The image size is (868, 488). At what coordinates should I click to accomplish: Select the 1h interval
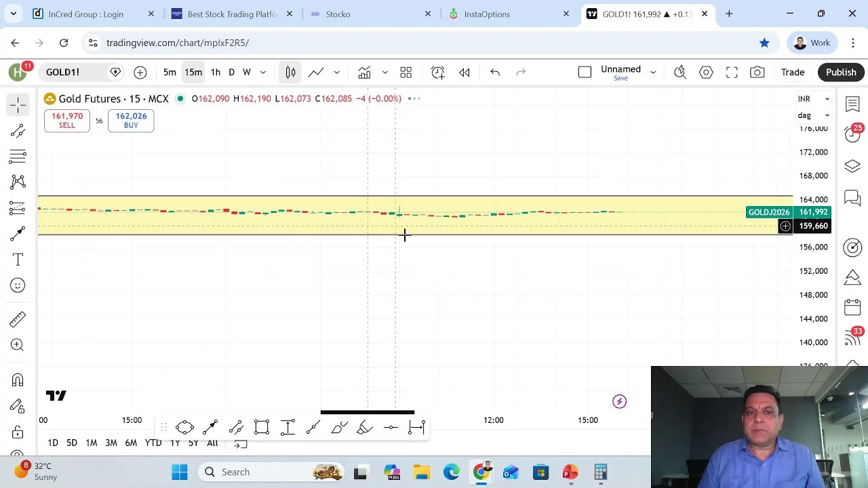click(215, 73)
